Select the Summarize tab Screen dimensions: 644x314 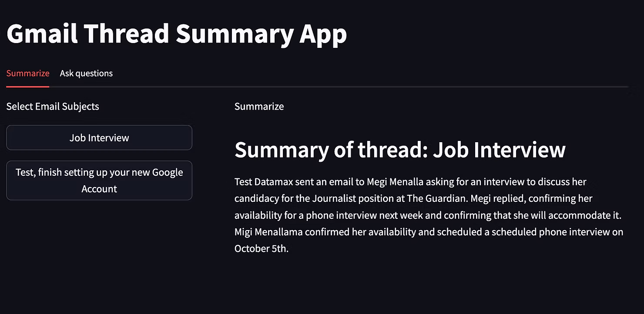pyautogui.click(x=27, y=73)
